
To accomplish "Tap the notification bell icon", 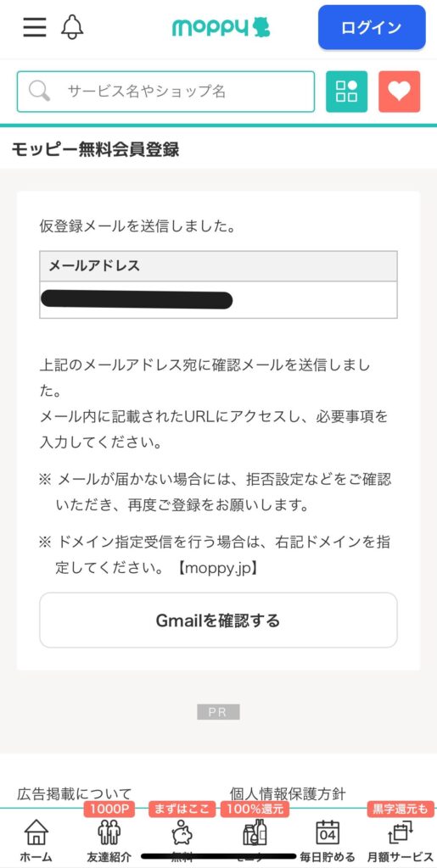I will tap(72, 26).
